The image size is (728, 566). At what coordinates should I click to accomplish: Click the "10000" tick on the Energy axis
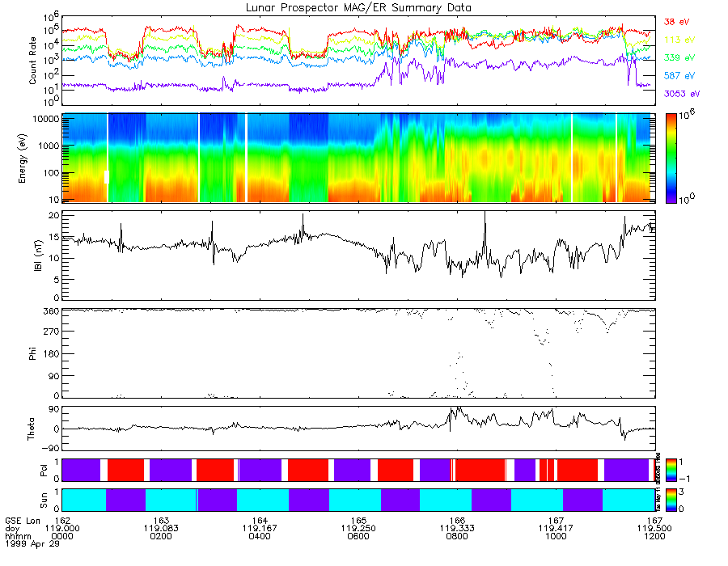(46, 119)
